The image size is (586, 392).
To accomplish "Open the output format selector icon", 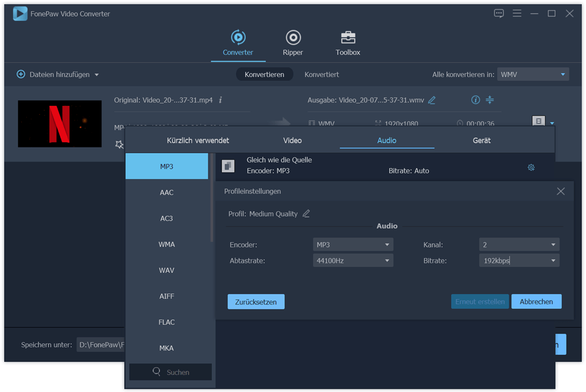I will pyautogui.click(x=539, y=121).
